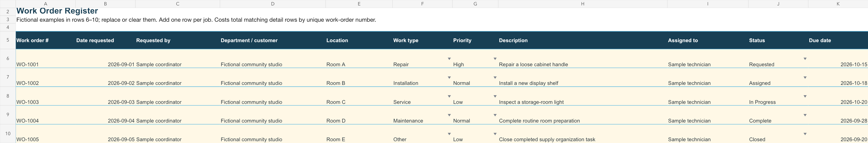Select column E header
Screen dimensions: 868x143
pos(359,4)
